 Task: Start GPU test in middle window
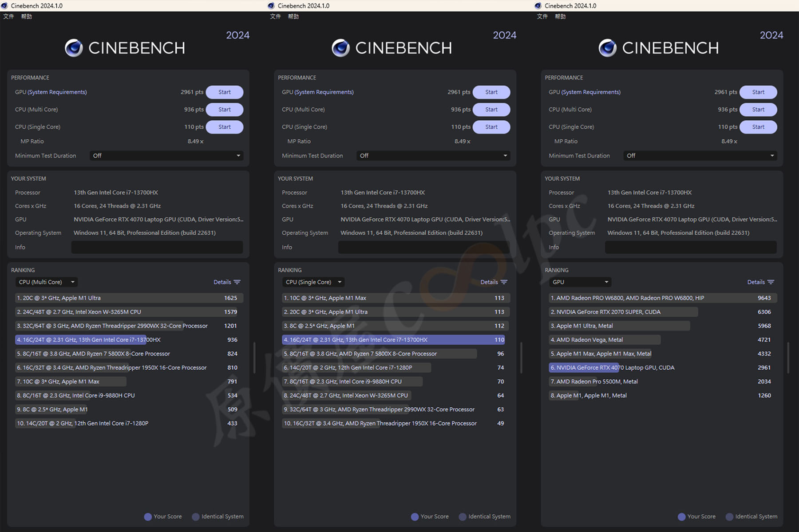491,92
